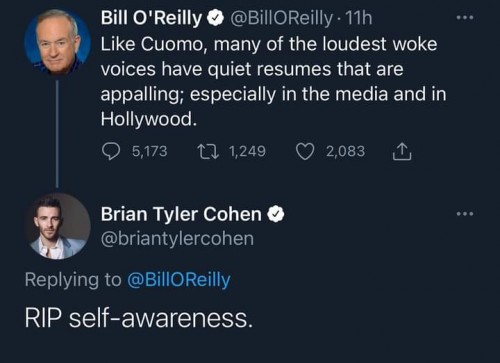
Task: Click Bill O'Reilly's verified badge
Action: (x=215, y=18)
